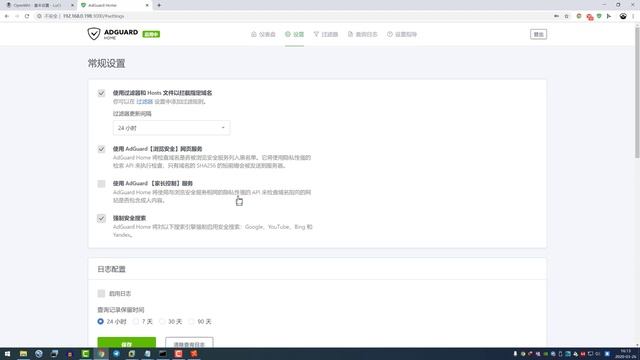Open the filter update interval dropdown
Screen dimensions: 640x360
click(x=171, y=128)
